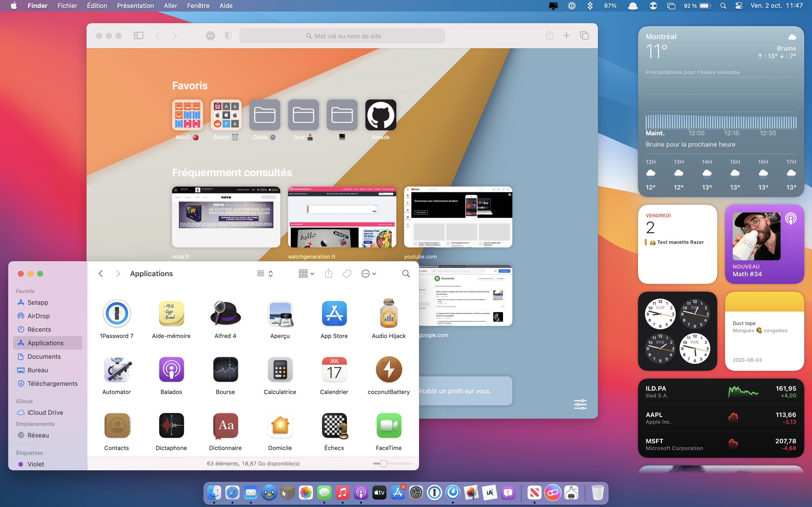
Task: Click the Safari search field
Action: (342, 35)
